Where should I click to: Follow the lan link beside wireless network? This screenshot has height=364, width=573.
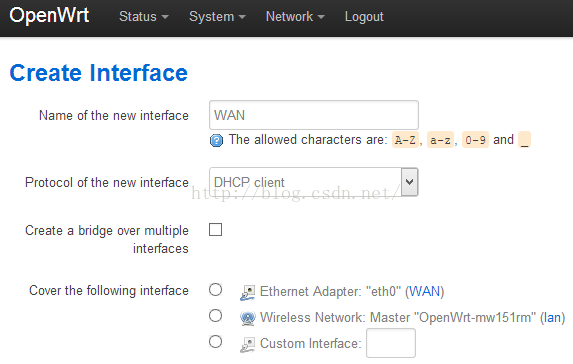point(553,317)
